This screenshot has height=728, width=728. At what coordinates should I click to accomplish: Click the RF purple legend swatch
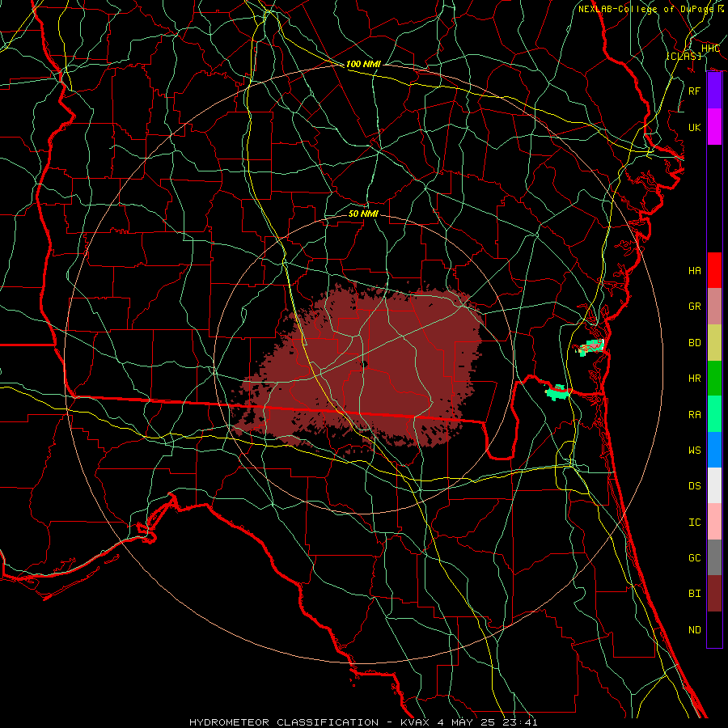[714, 91]
